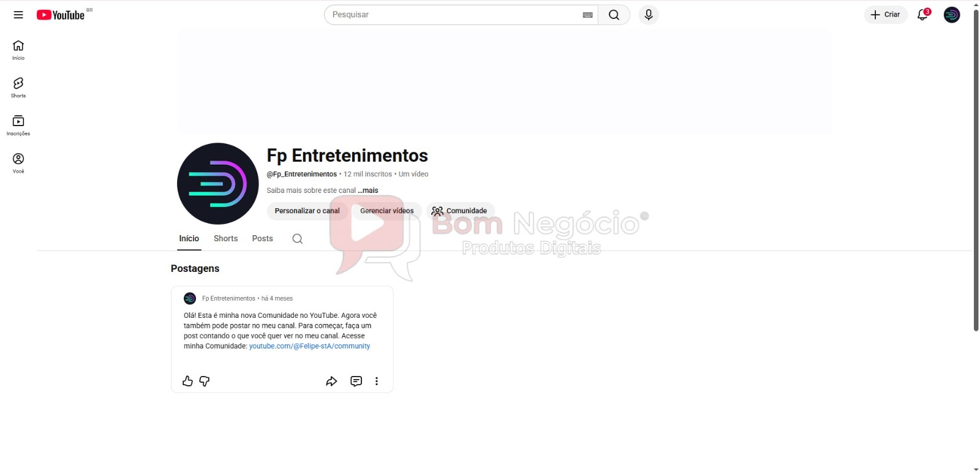Like the community post
Screen dimensions: 980x474
(187, 381)
